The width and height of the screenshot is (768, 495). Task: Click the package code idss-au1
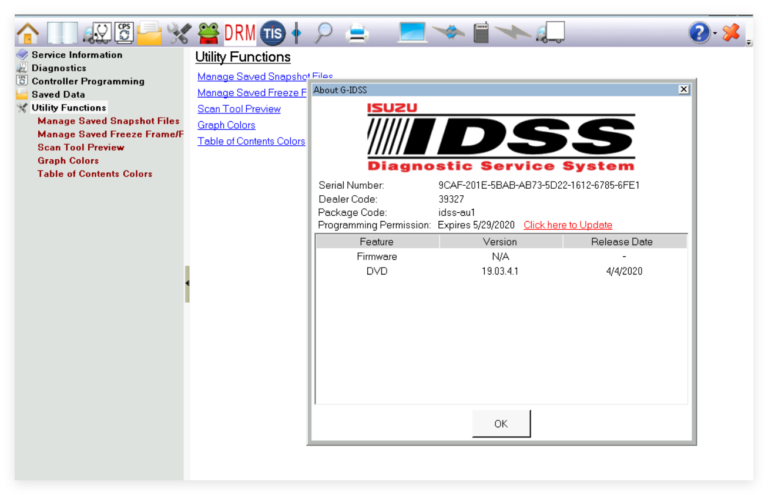tap(456, 212)
